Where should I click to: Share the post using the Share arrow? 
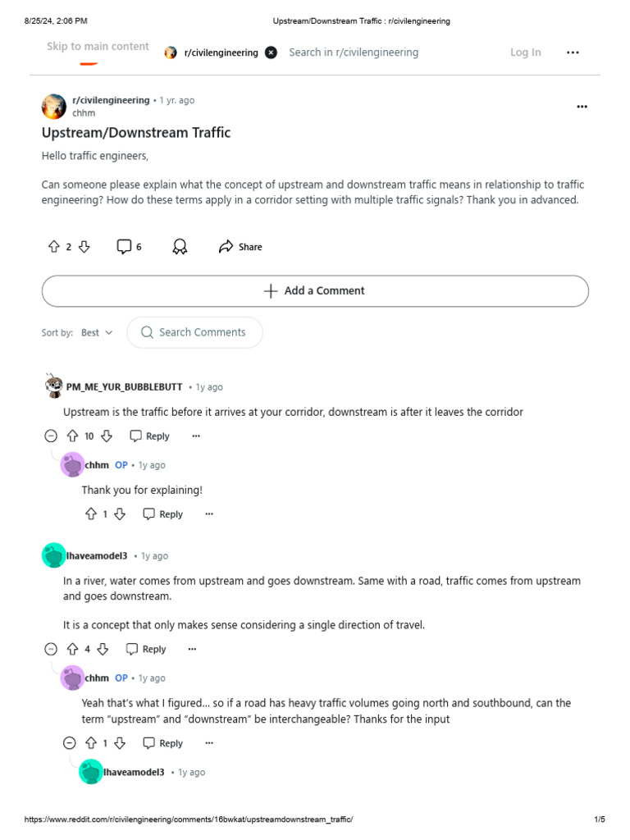click(x=240, y=246)
